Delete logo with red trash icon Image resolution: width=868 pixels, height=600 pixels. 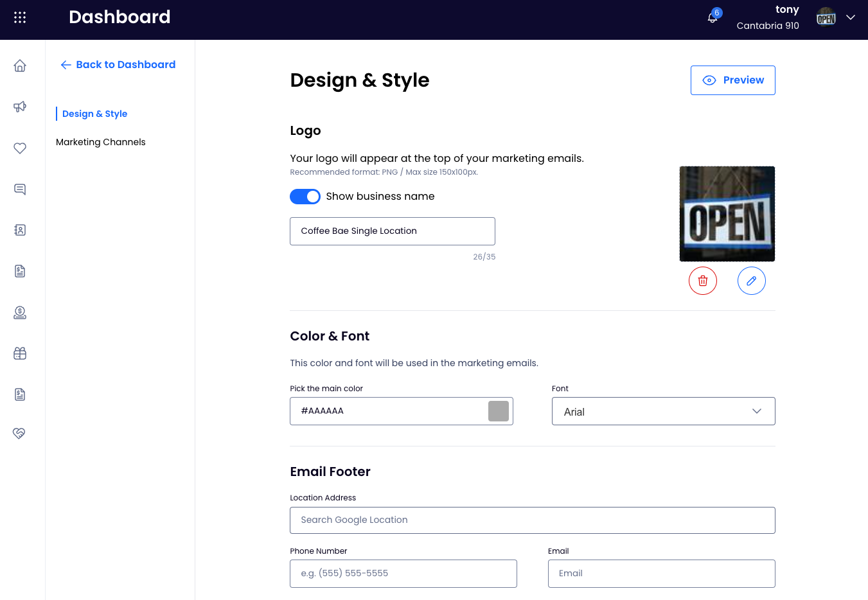(703, 281)
